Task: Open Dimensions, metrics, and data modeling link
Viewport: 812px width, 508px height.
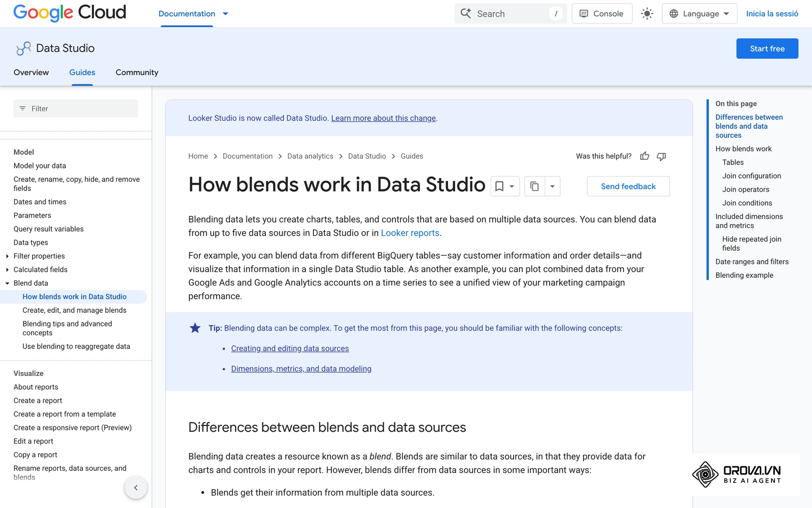Action: pyautogui.click(x=301, y=369)
